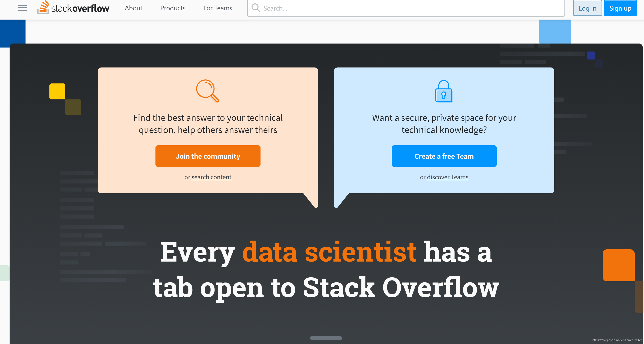The height and width of the screenshot is (344, 644).
Task: Click the Sign up button
Action: [x=620, y=8]
